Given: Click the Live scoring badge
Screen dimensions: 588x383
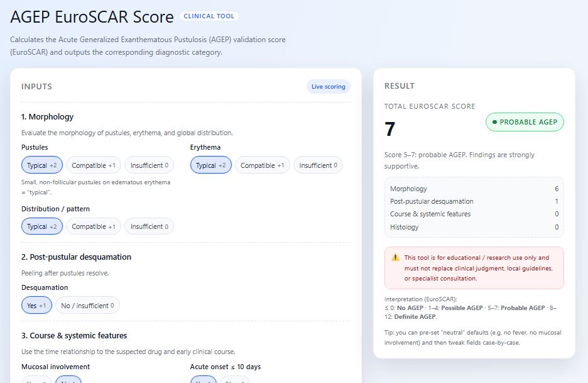Looking at the screenshot, I should coord(329,87).
